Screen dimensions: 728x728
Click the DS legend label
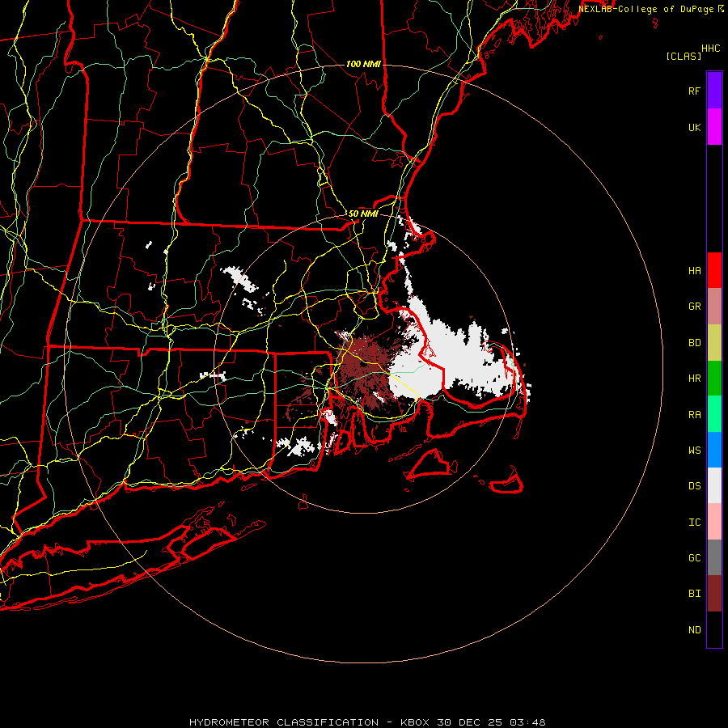(694, 486)
